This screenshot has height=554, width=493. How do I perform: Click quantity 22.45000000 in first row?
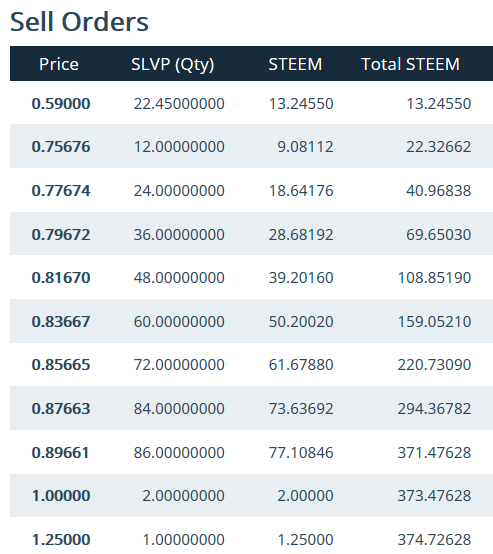click(x=179, y=104)
